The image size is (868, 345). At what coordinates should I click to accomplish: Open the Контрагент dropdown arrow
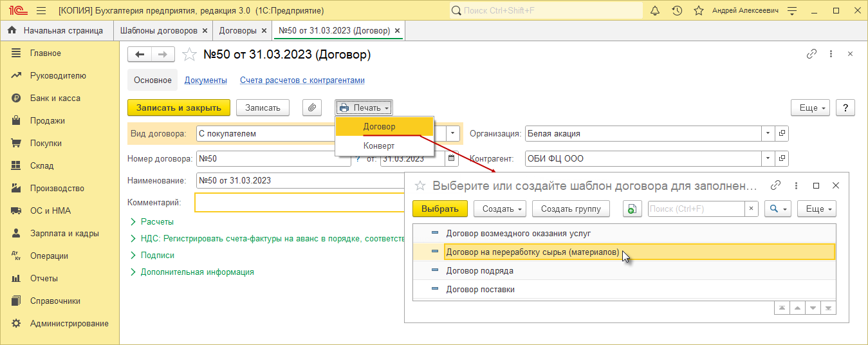click(x=768, y=158)
